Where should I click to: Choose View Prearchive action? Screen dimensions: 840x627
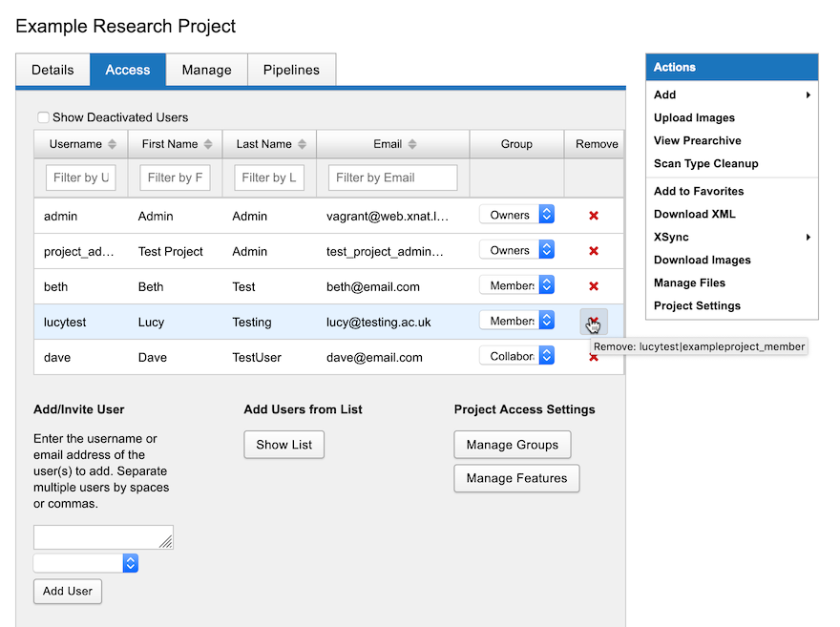(698, 141)
